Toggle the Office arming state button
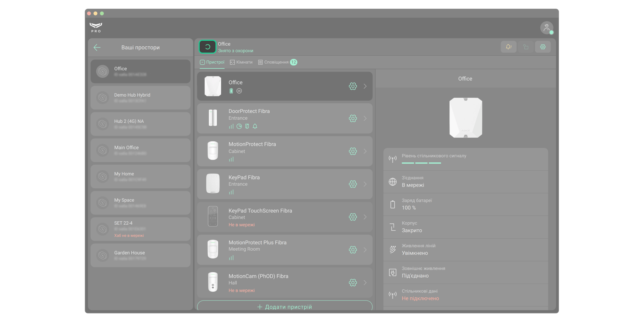This screenshot has width=644, height=322. point(207,47)
